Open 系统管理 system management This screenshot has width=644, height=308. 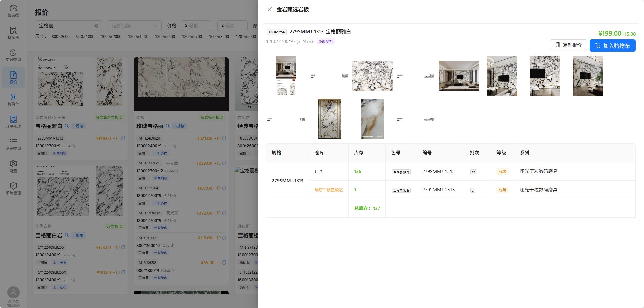coord(13,189)
